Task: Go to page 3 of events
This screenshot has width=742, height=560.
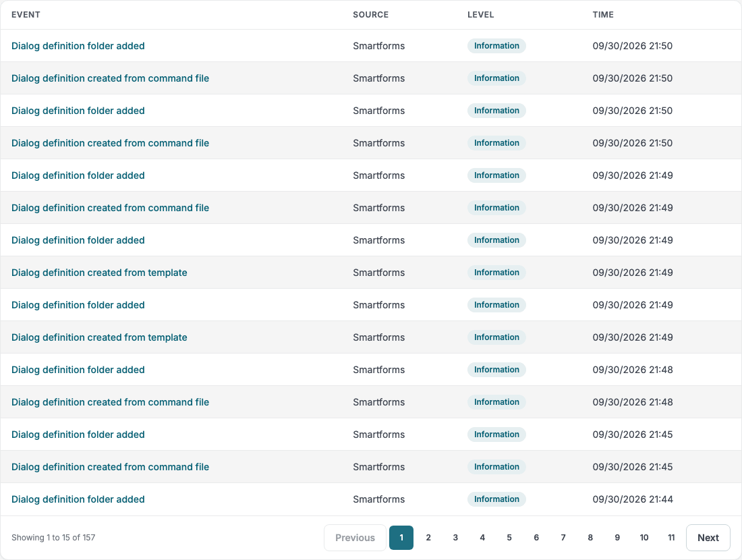Action: [455, 537]
